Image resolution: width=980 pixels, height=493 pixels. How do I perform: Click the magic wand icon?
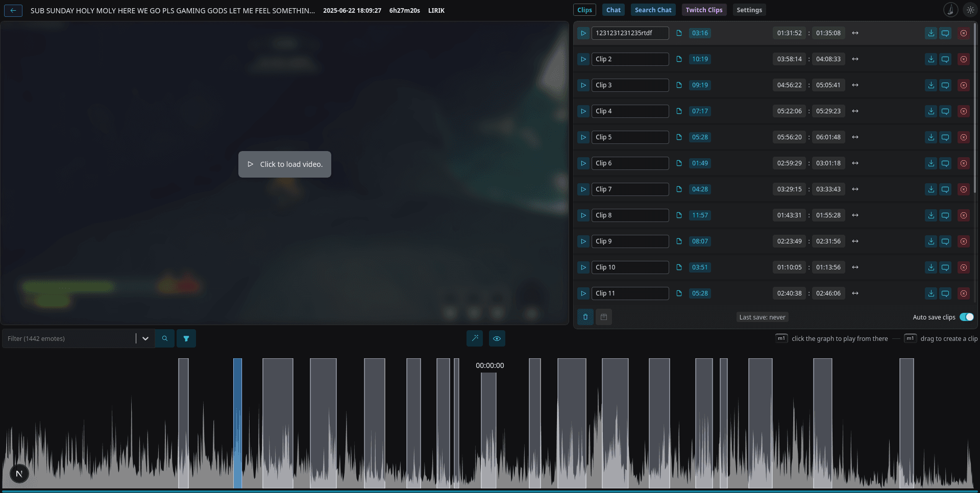point(475,338)
